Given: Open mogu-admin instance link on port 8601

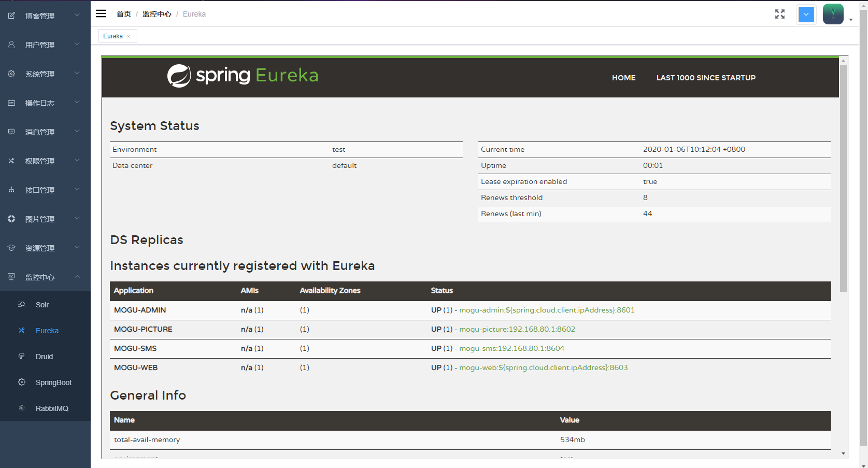Looking at the screenshot, I should (547, 310).
